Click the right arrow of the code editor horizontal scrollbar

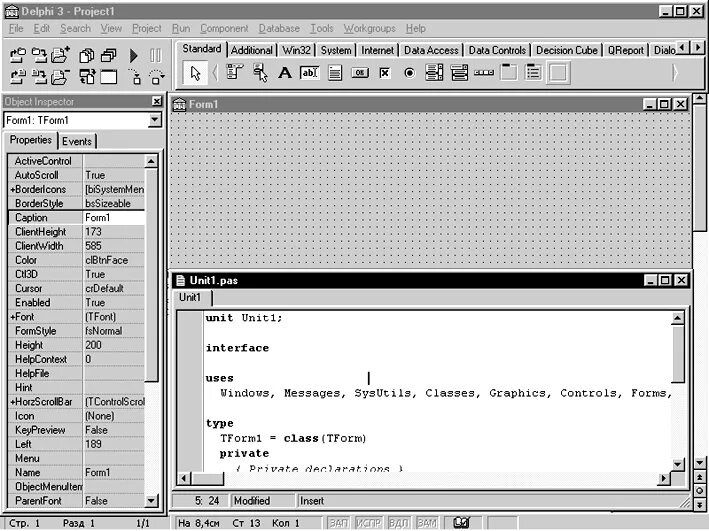coord(663,478)
